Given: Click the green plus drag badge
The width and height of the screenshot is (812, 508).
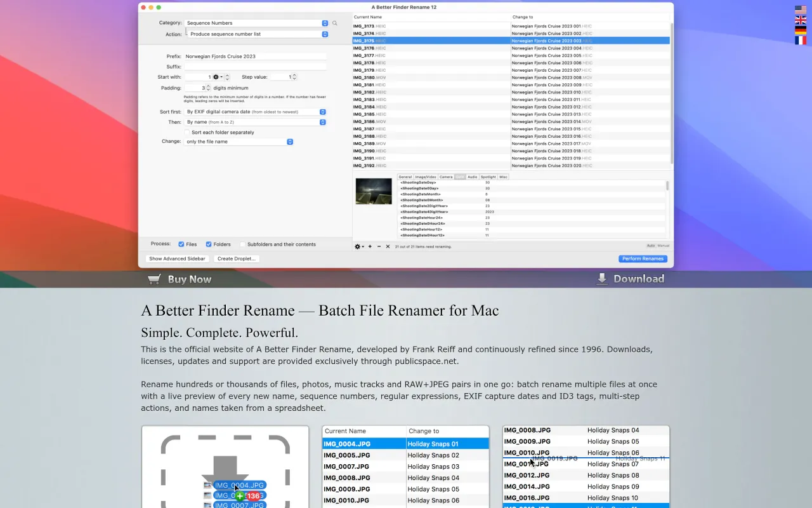Looking at the screenshot, I should coord(240,496).
